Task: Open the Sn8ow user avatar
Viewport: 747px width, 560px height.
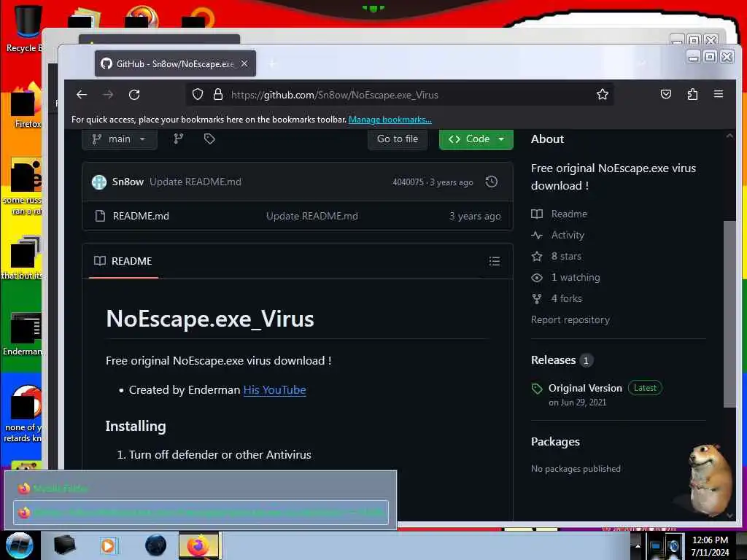Action: coord(99,182)
